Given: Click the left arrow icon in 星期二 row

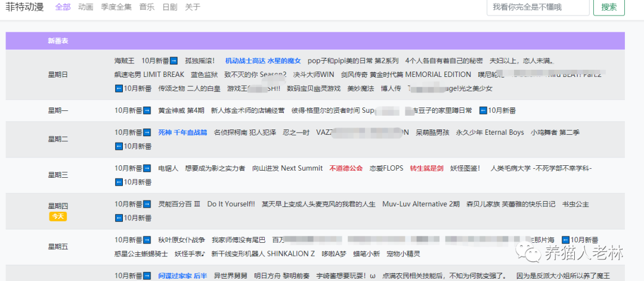Looking at the screenshot, I should pyautogui.click(x=119, y=146).
